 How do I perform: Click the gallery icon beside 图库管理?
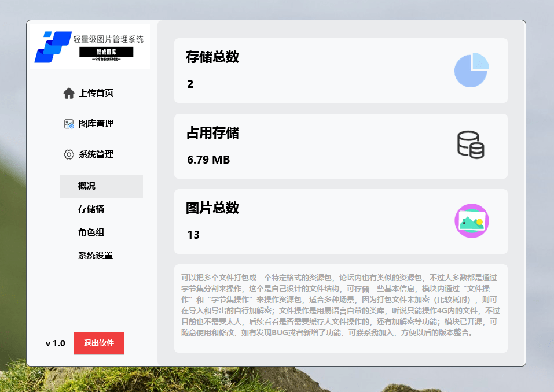coord(69,124)
